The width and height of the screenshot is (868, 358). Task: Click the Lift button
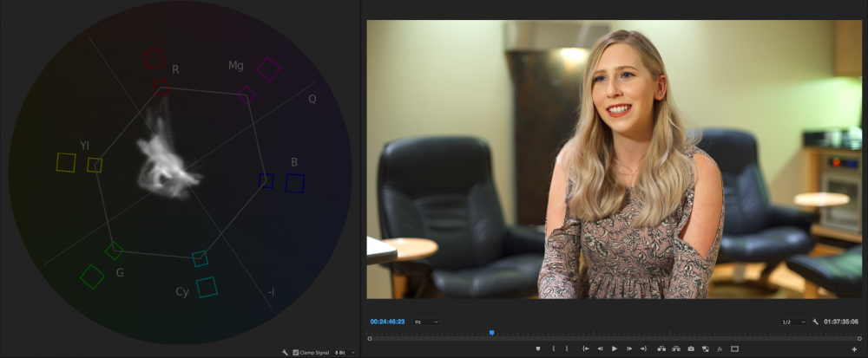(x=661, y=348)
